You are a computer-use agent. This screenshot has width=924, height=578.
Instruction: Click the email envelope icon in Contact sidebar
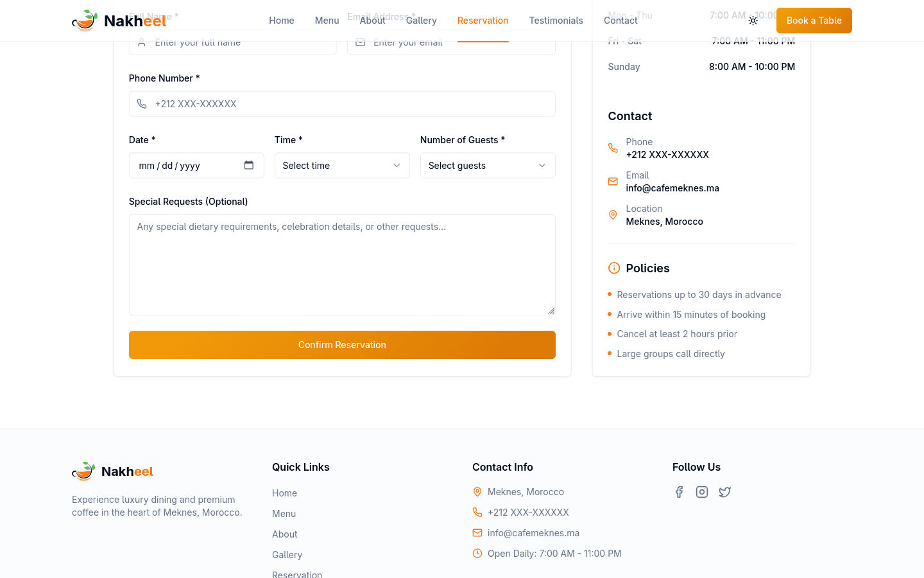click(613, 182)
